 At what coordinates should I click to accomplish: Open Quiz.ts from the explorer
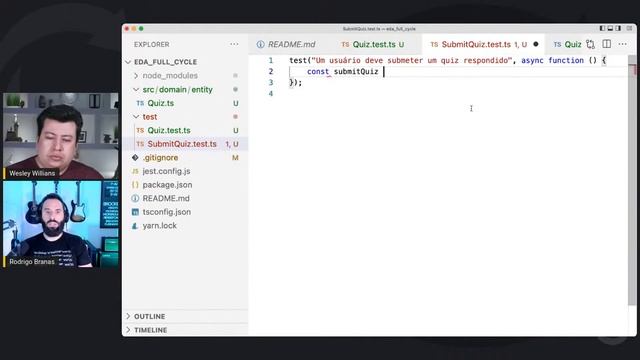(x=160, y=103)
